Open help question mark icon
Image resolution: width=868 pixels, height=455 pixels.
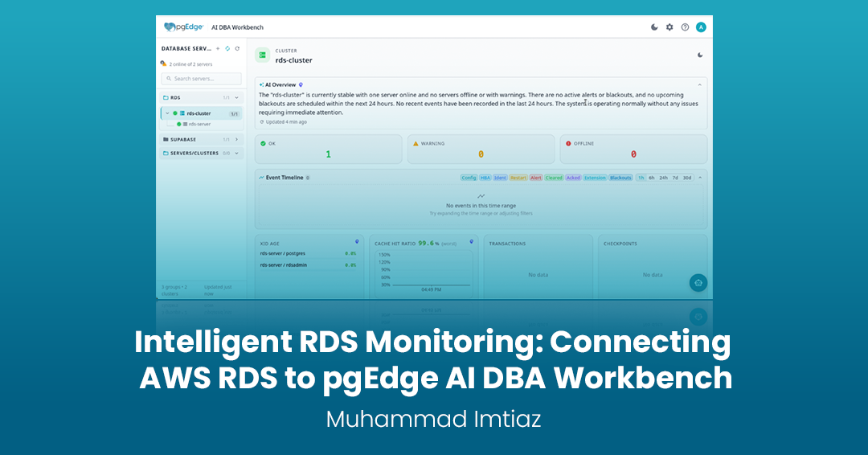686,27
